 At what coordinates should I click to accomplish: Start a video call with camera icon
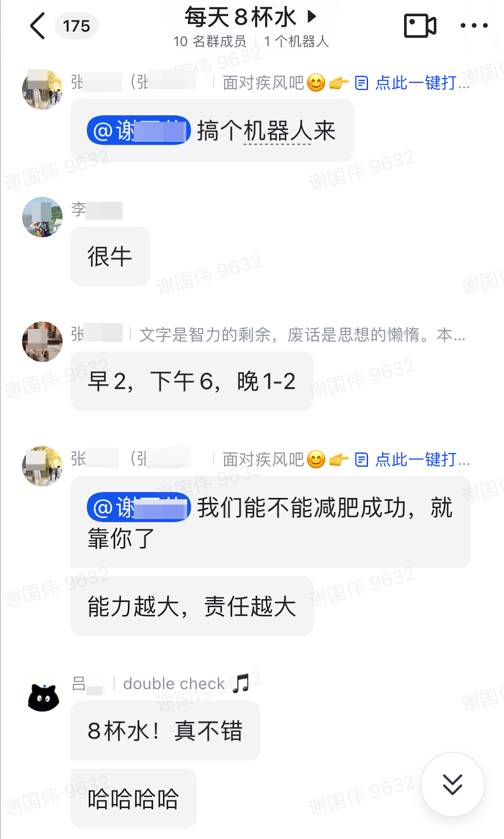420,26
